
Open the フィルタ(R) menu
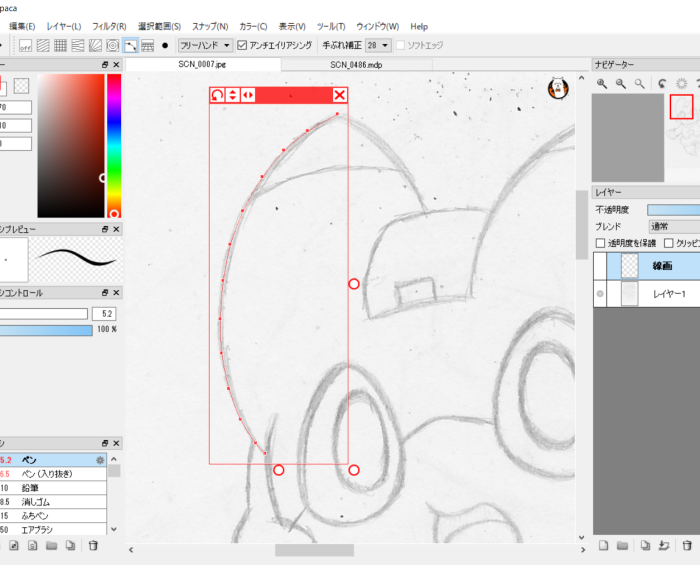click(109, 26)
